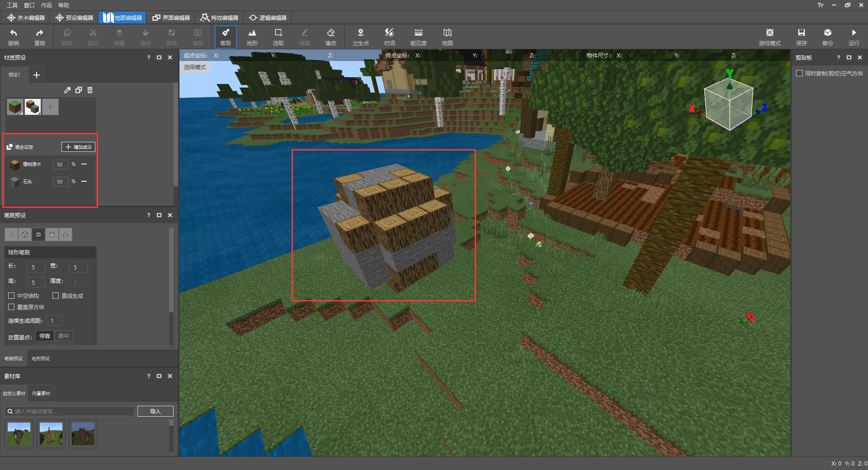The width and height of the screenshot is (868, 470).
Task: Select the first house asset thumbnail
Action: tap(19, 434)
